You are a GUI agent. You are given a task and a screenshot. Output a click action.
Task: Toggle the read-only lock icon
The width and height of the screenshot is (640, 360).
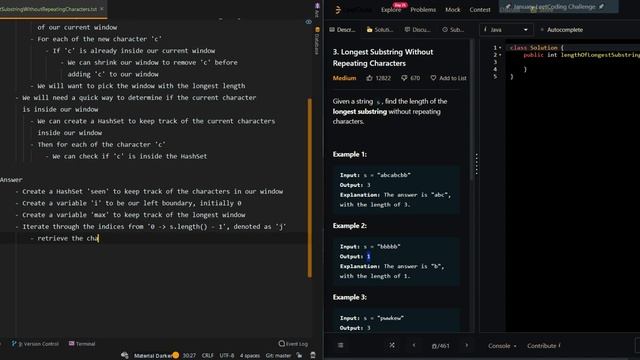[x=299, y=356]
